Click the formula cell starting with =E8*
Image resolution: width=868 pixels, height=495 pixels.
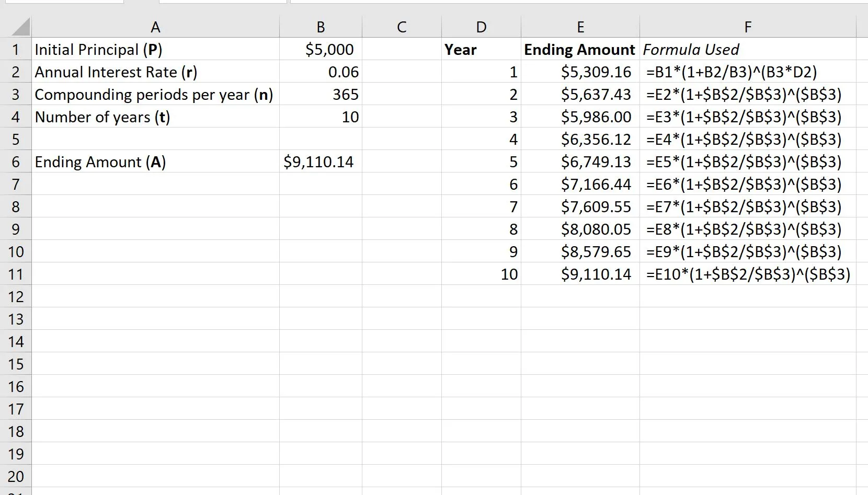point(748,229)
